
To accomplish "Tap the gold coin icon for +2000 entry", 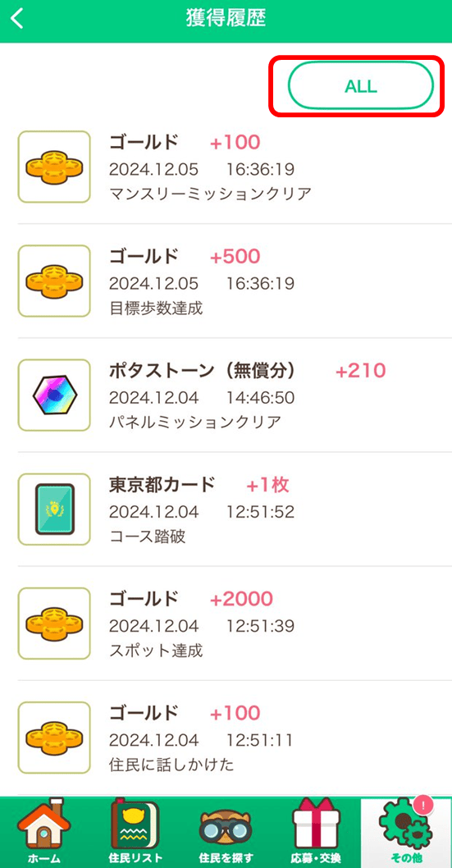I will click(54, 623).
